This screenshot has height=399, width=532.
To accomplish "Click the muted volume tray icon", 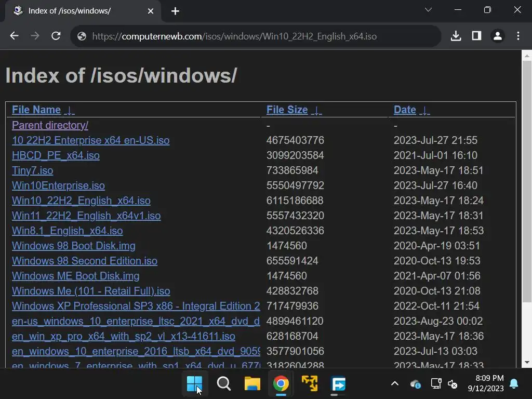I will 453,384.
